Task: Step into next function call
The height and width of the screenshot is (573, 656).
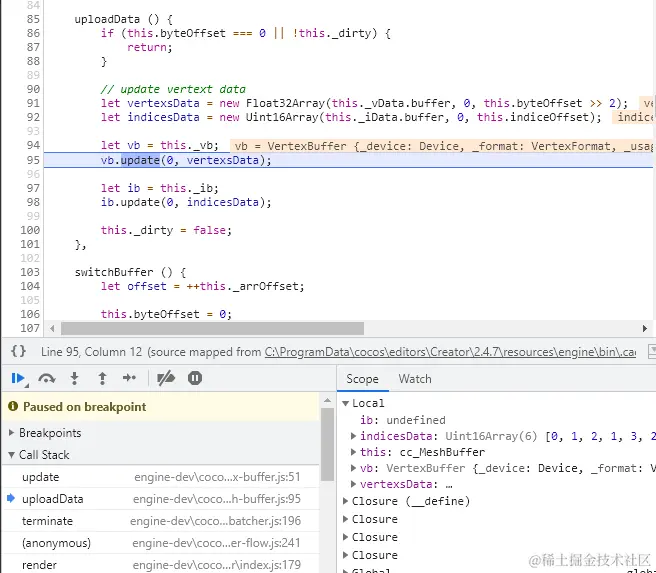Action: (x=74, y=379)
